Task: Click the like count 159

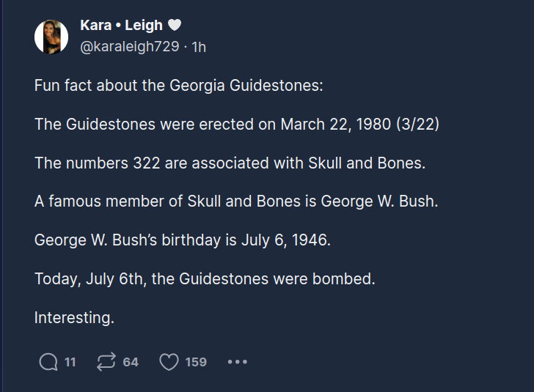Action: pos(196,362)
